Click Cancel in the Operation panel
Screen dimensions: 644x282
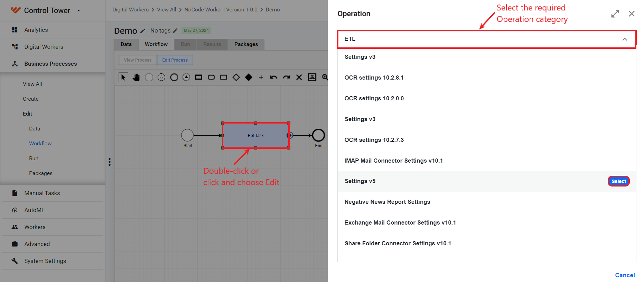click(625, 275)
